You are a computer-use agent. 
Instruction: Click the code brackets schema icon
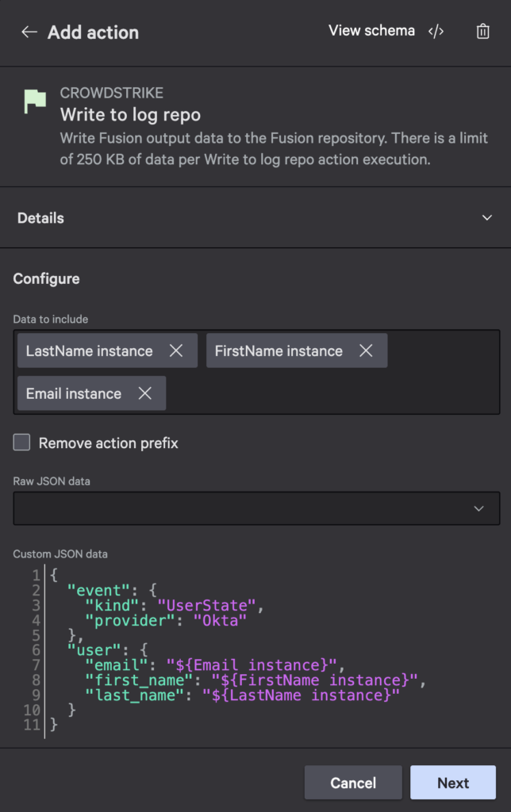pyautogui.click(x=436, y=32)
